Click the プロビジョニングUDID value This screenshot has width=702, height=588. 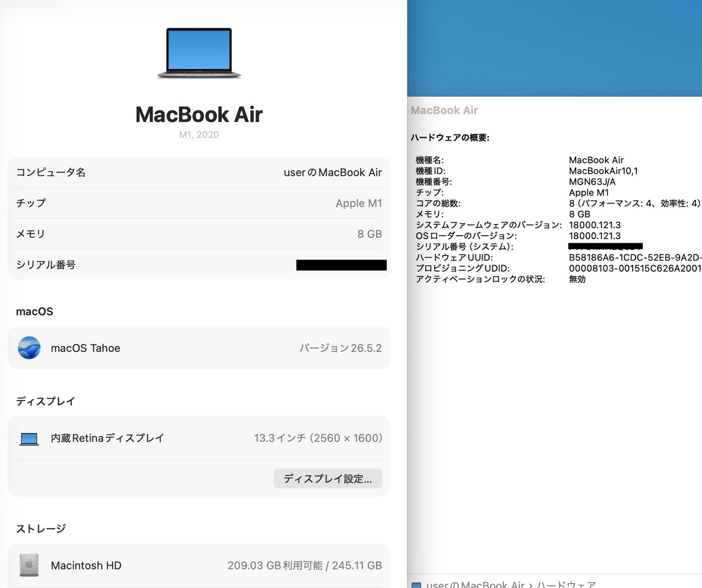pos(635,268)
